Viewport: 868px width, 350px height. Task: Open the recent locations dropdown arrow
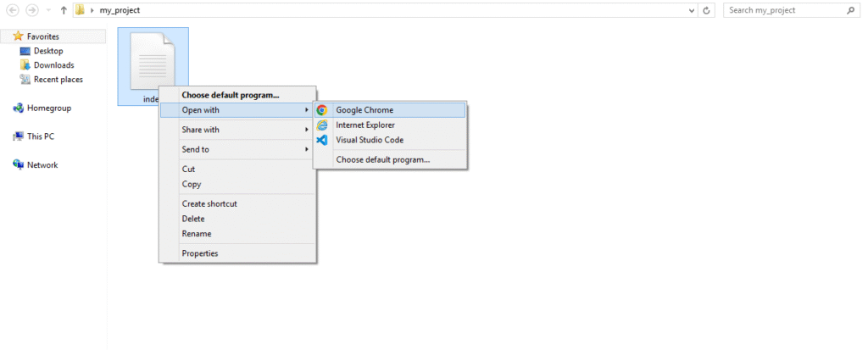point(48,10)
